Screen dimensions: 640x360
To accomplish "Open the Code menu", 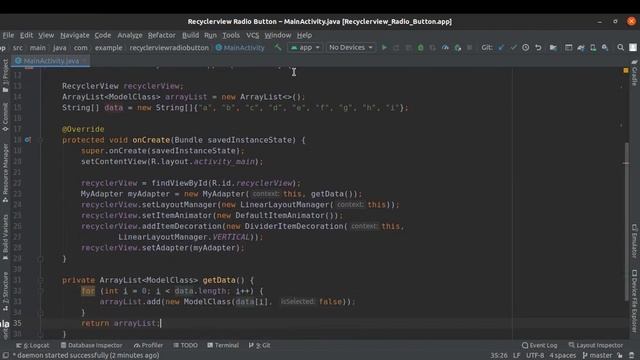I will pos(103,35).
